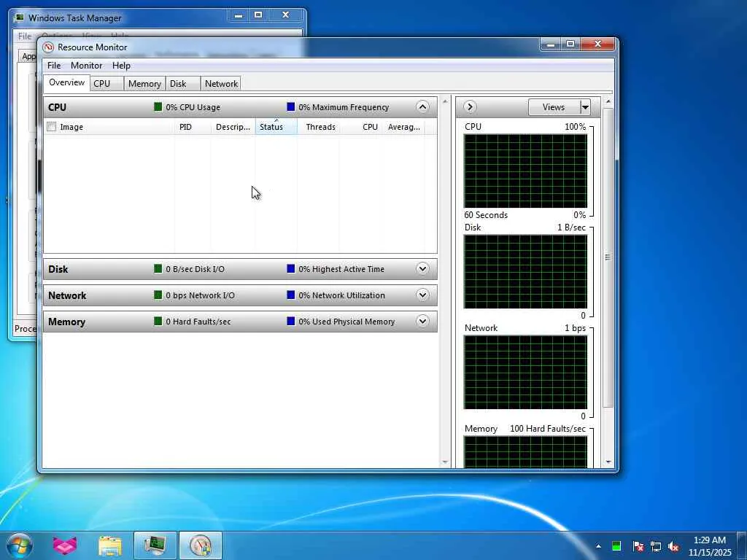Close the Resource Monitor window
The width and height of the screenshot is (747, 560).
[597, 44]
